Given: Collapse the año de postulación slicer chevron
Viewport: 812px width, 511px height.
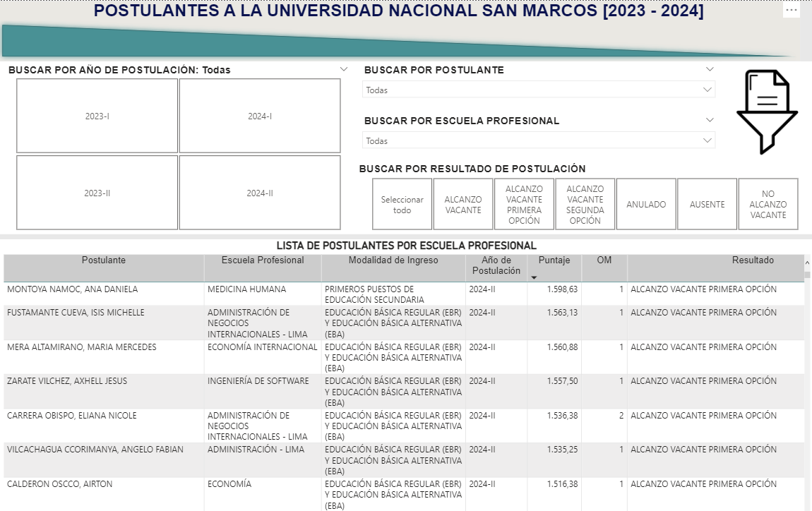Looking at the screenshot, I should (x=344, y=69).
